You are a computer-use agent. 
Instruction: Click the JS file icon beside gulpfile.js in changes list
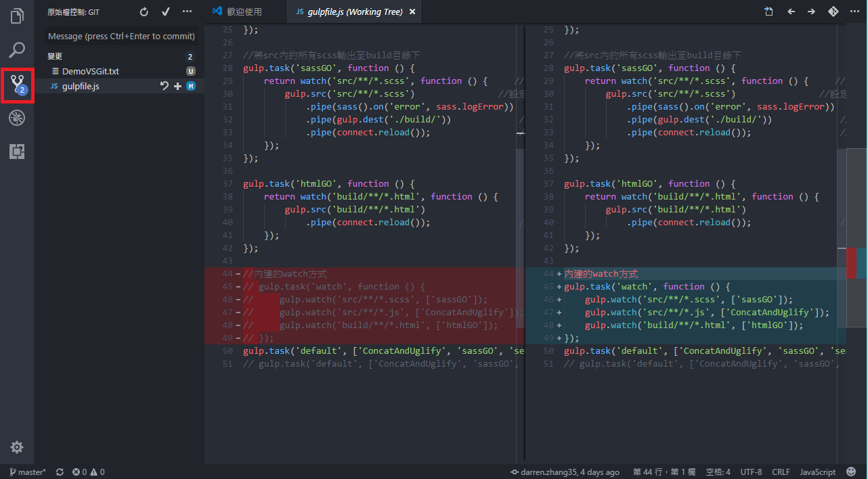(x=54, y=86)
